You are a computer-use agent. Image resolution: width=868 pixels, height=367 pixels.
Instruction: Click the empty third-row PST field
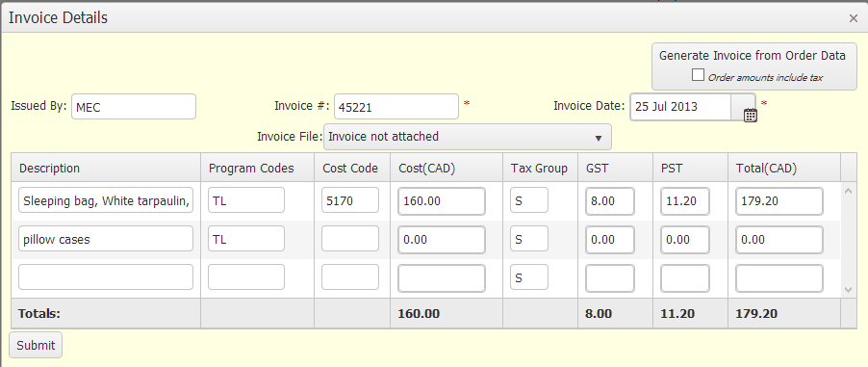coord(685,278)
